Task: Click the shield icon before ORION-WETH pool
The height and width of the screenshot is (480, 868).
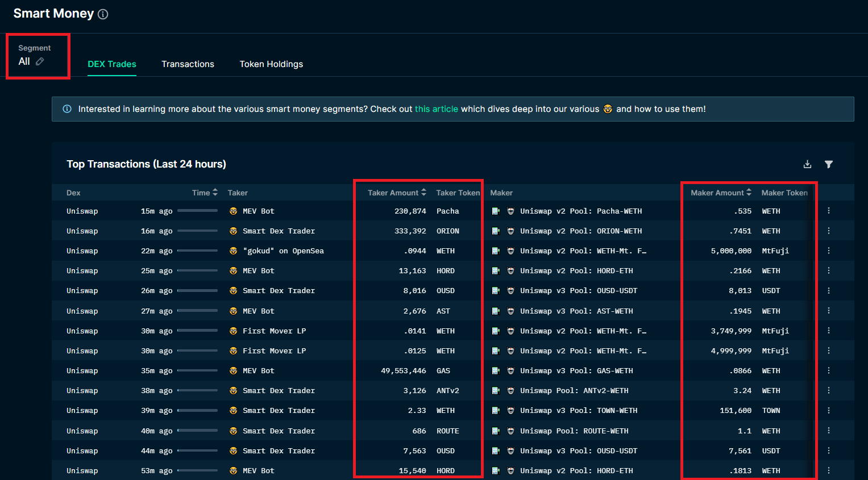Action: coord(510,231)
